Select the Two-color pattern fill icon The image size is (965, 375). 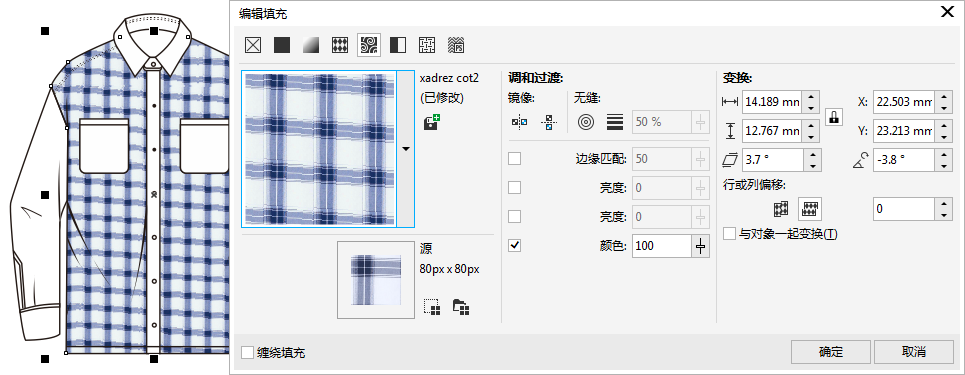[x=398, y=45]
